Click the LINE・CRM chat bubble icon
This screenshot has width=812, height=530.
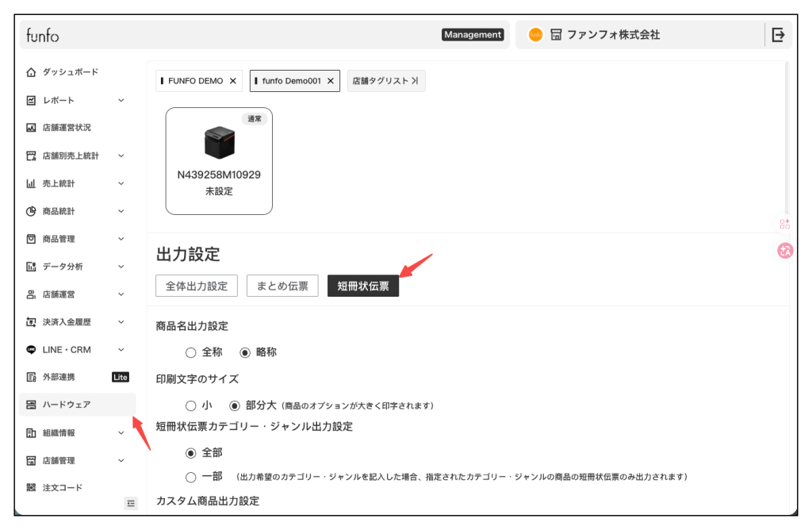31,350
